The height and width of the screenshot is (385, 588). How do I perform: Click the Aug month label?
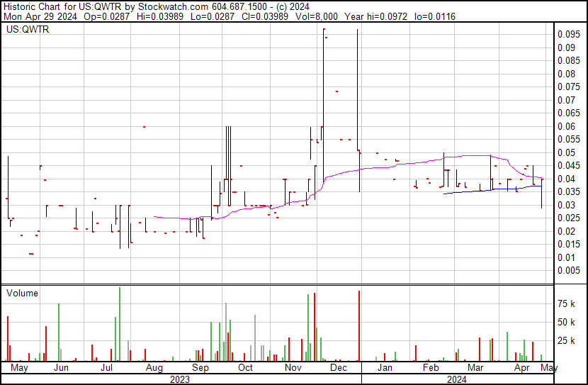pos(154,368)
